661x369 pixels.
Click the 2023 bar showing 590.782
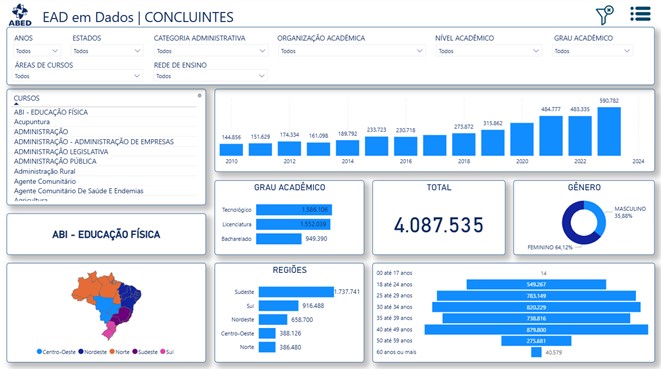[x=609, y=131]
